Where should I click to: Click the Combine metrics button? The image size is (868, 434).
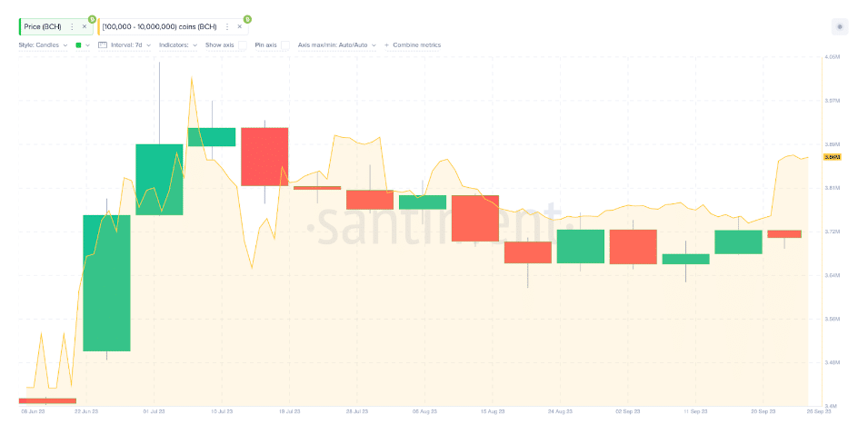click(413, 45)
